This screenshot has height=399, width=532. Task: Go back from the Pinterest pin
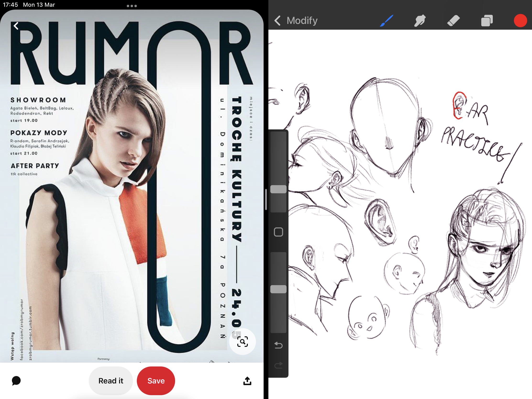click(x=16, y=26)
